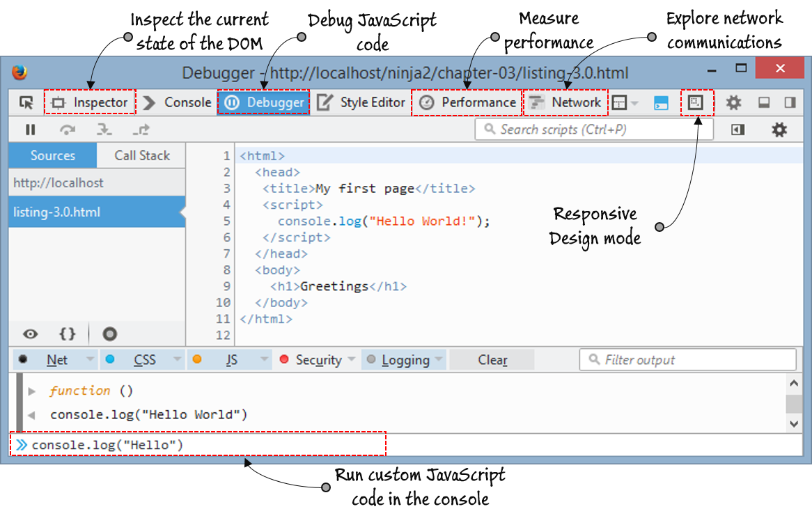The width and height of the screenshot is (812, 525).
Task: Open toolbox options gear icon
Action: [x=733, y=102]
